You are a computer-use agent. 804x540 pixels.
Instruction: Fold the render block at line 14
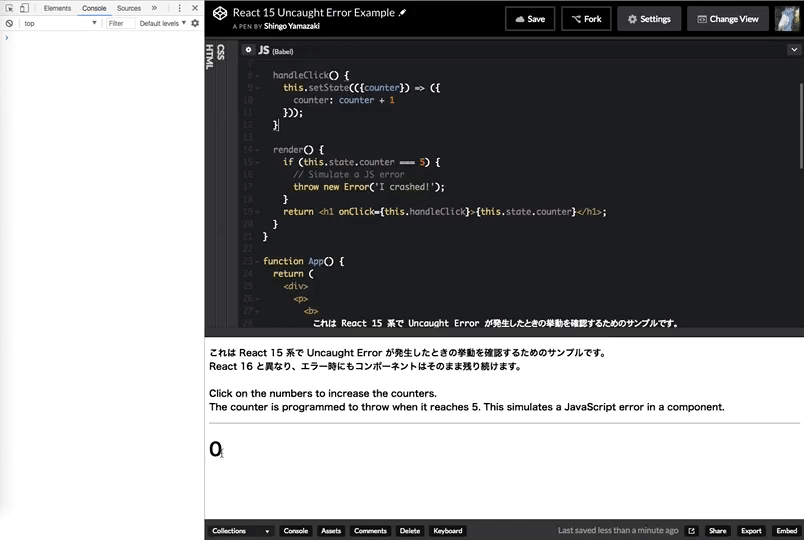pyautogui.click(x=257, y=150)
